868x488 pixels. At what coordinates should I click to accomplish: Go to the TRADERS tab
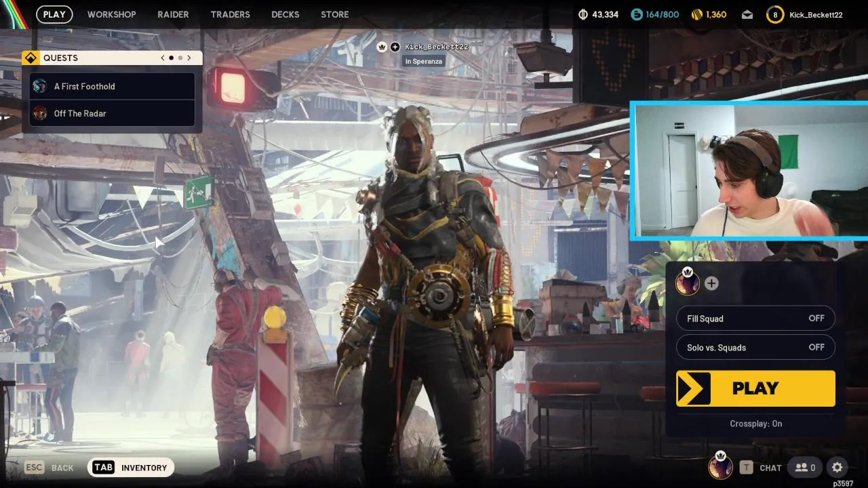pos(230,14)
